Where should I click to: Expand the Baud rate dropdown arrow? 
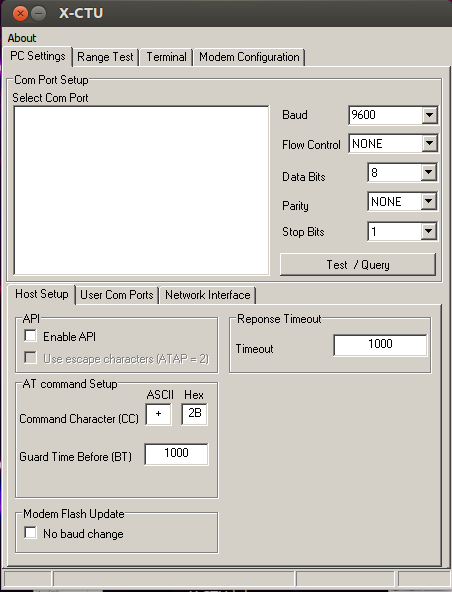click(x=429, y=115)
